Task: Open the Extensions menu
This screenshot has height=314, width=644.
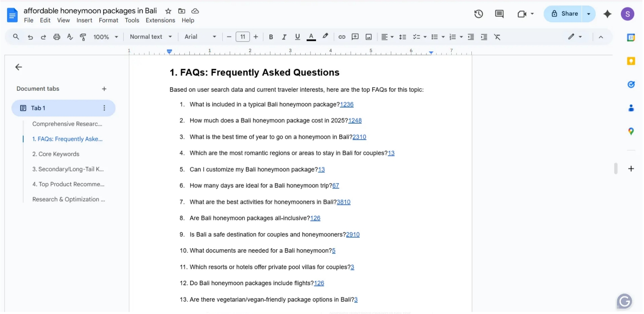Action: (x=160, y=20)
